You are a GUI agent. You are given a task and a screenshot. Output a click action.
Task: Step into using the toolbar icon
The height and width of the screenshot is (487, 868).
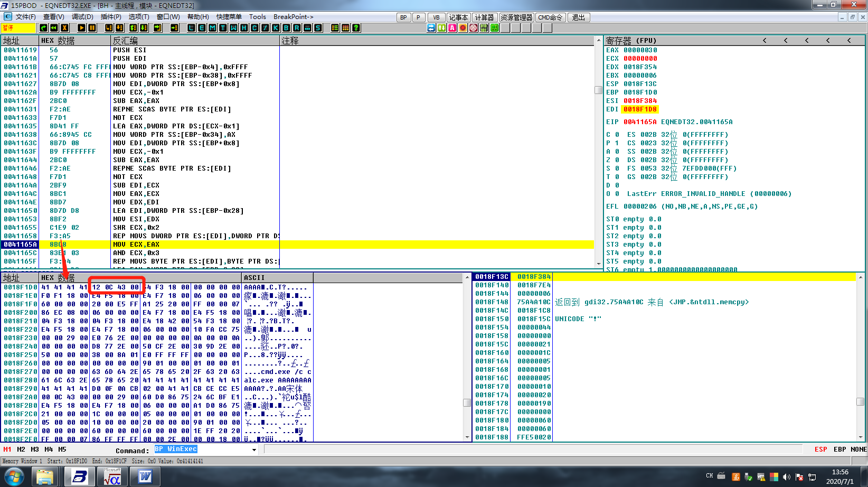pos(109,28)
